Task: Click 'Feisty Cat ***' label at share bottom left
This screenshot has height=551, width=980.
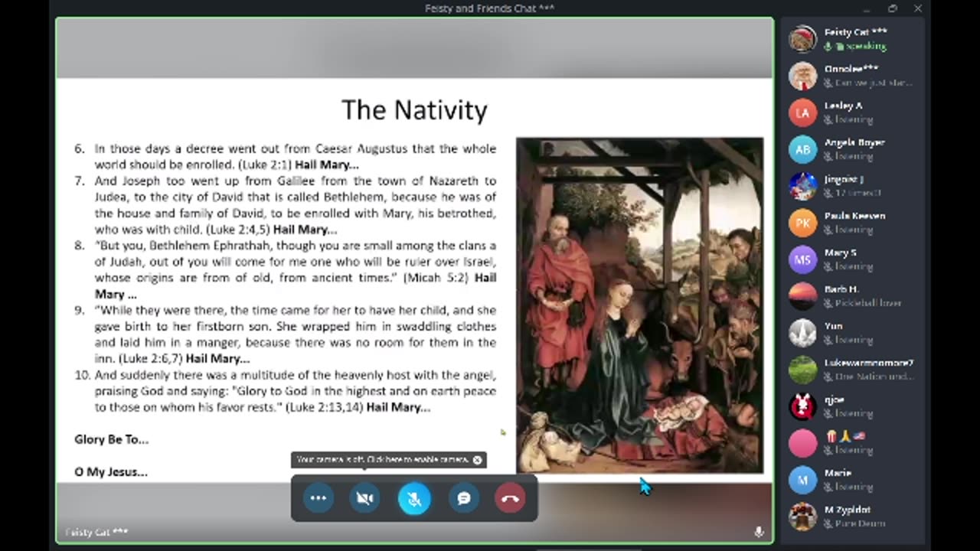Action: click(x=96, y=532)
